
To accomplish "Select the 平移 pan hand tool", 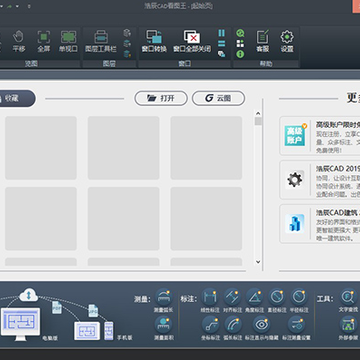I will pyautogui.click(x=19, y=41).
